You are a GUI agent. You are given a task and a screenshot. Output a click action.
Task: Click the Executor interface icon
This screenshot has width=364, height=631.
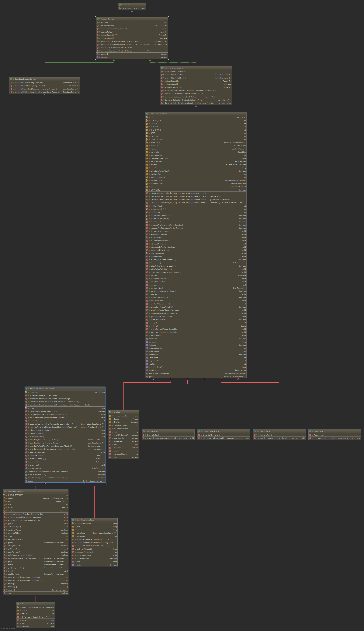120,5
